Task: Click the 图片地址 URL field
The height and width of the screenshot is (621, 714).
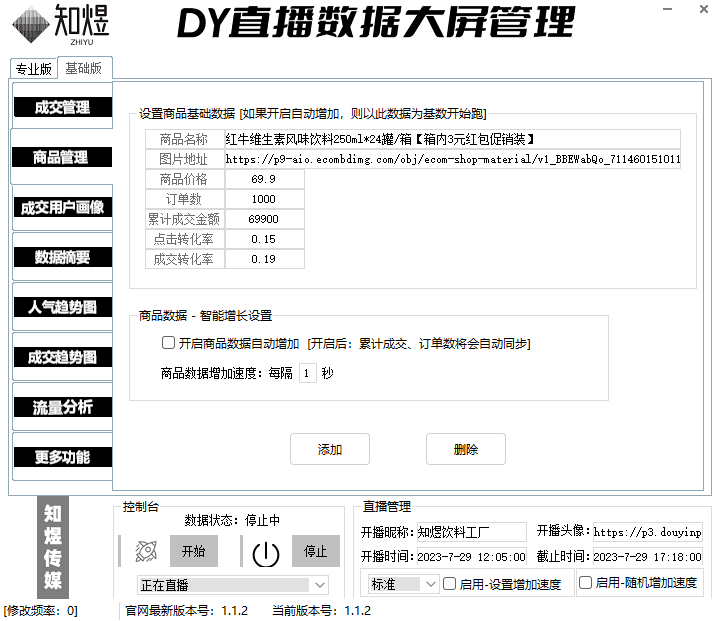Action: pyautogui.click(x=453, y=159)
